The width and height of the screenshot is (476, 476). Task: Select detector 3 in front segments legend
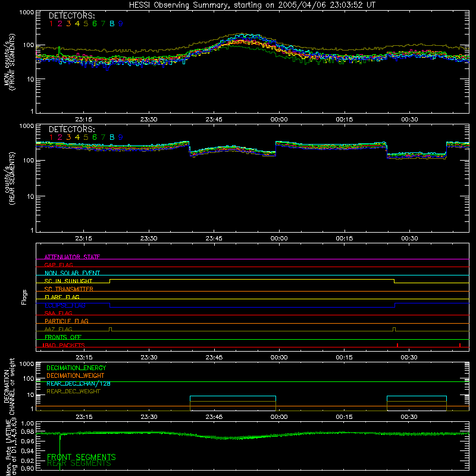point(68,24)
